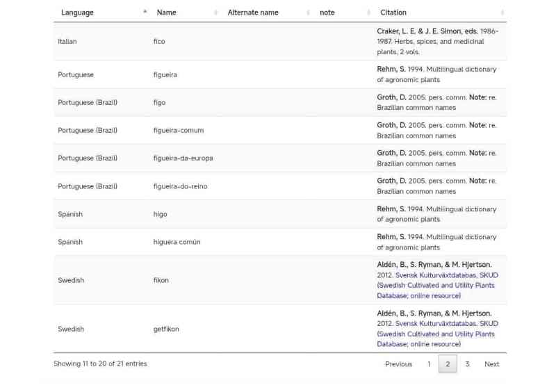Click the sort arrows in the note column
Image resolution: width=556 pixels, height=392 pixels.
(x=368, y=13)
